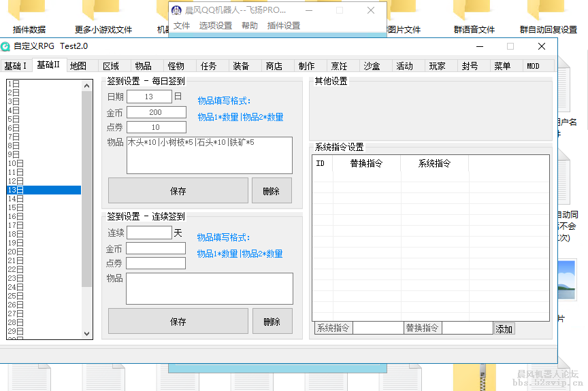588x391 pixels.
Task: Focus the daily 金币 field showing 200
Action: point(157,112)
